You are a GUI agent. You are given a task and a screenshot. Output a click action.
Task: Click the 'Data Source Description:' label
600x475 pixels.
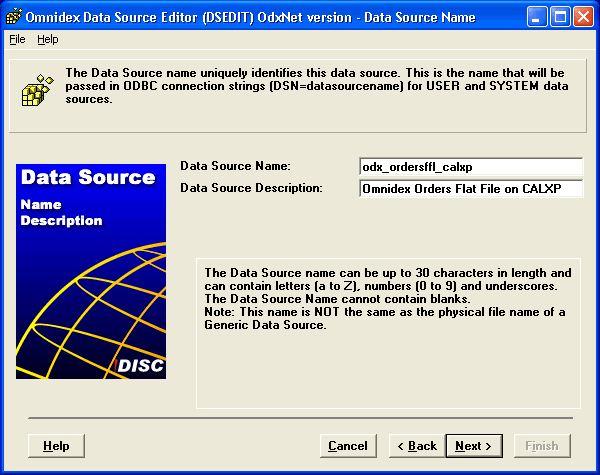point(251,188)
